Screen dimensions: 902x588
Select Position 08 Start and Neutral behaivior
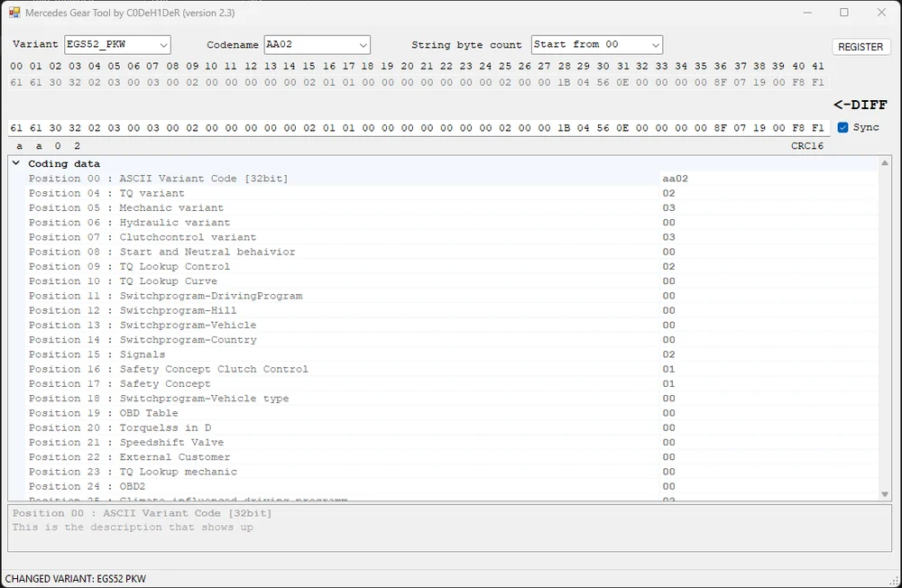click(452, 252)
